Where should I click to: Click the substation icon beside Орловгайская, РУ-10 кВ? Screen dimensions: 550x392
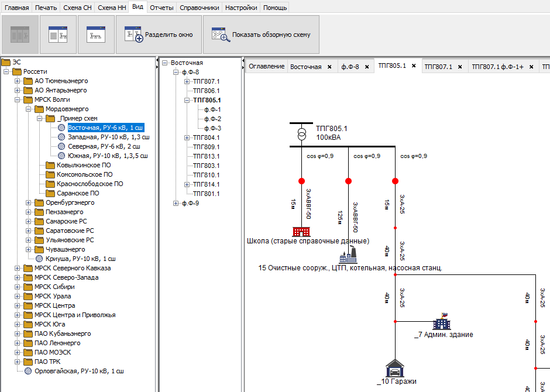point(28,371)
